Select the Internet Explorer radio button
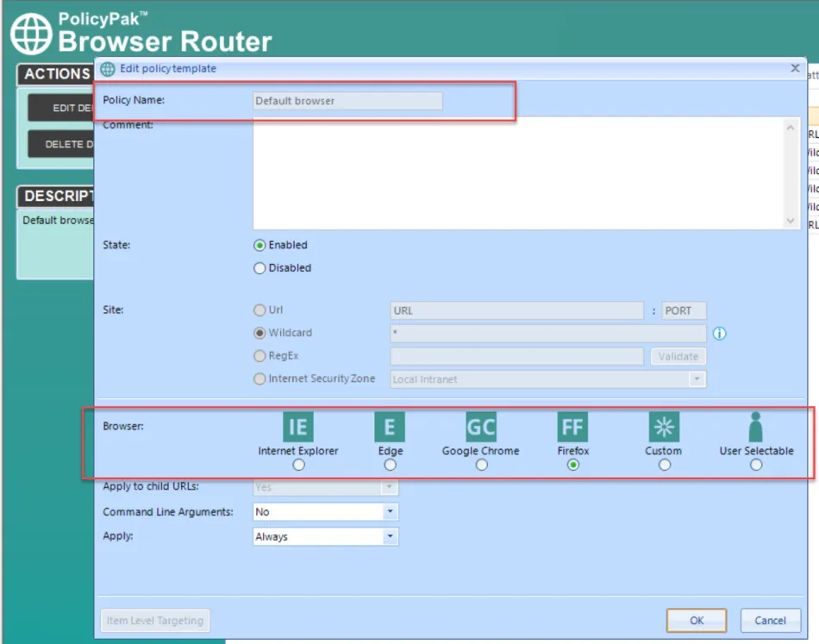 [298, 465]
